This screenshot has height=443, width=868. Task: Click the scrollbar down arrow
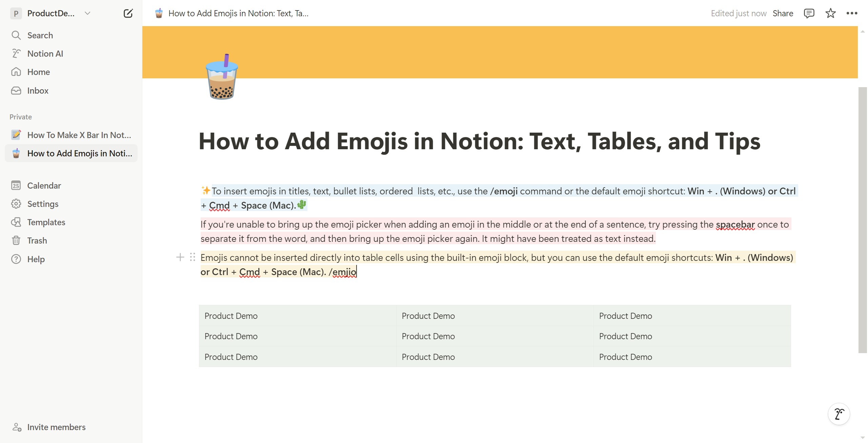coord(863,438)
